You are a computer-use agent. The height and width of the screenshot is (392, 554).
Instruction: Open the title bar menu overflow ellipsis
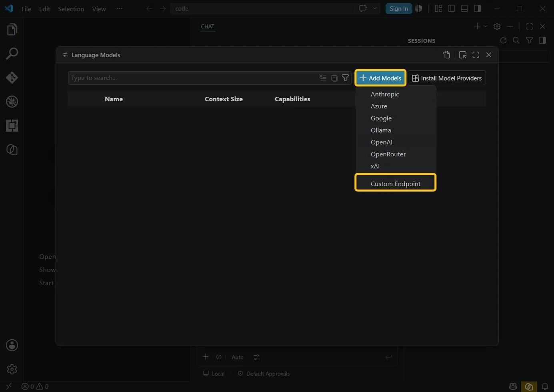click(x=119, y=8)
